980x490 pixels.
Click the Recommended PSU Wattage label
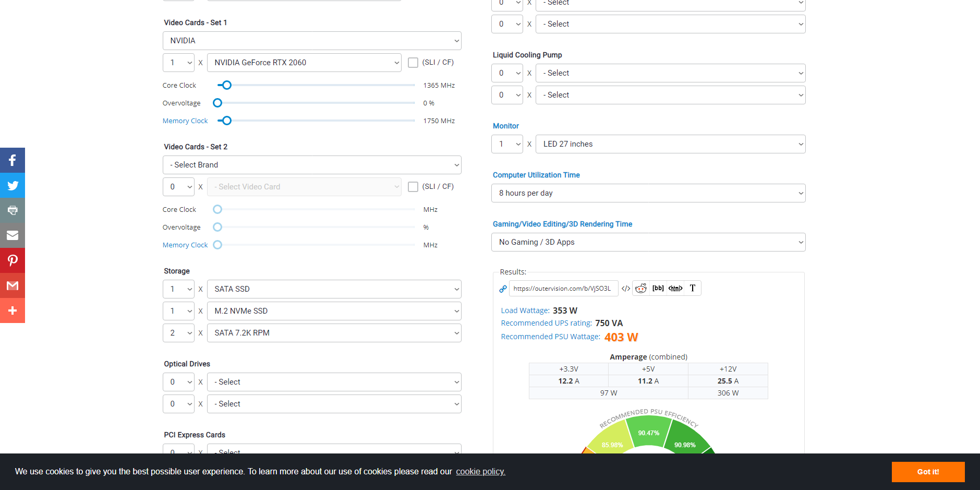pos(551,337)
